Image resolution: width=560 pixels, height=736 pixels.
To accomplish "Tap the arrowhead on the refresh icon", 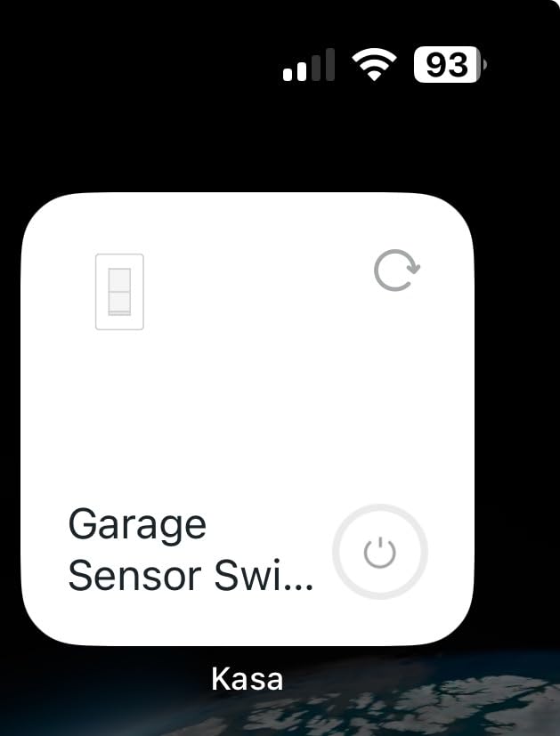I will click(412, 268).
